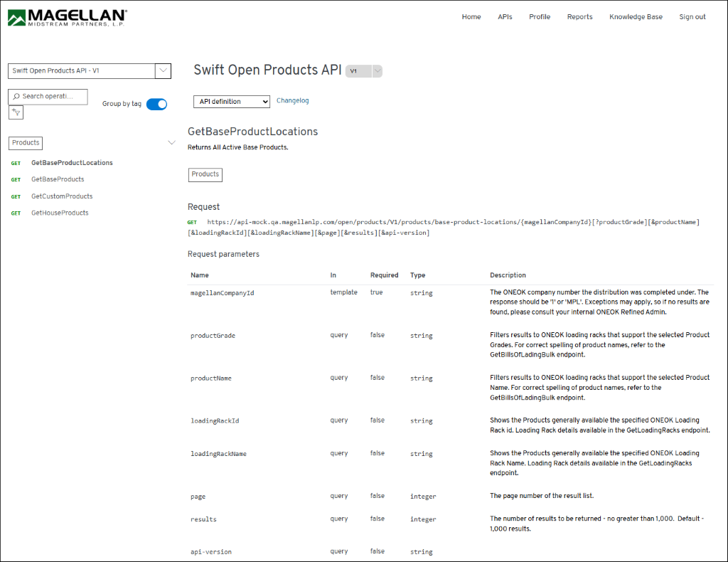Select GetHouseProducts operation

(60, 213)
